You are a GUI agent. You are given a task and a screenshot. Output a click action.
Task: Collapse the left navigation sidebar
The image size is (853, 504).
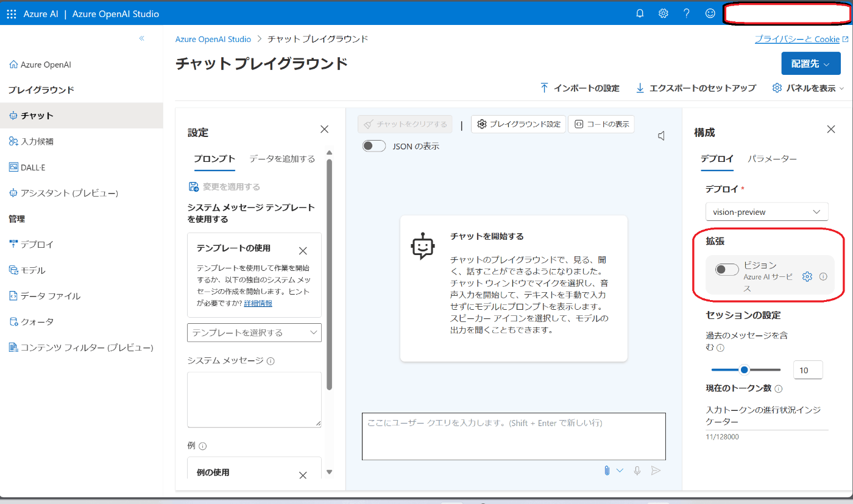141,38
